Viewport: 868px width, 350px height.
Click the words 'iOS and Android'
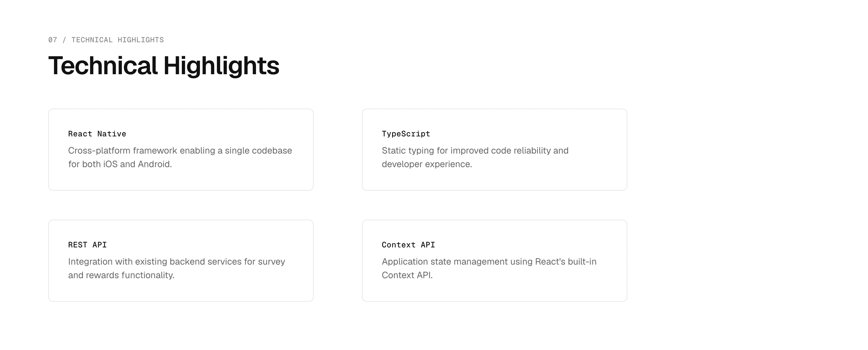136,164
